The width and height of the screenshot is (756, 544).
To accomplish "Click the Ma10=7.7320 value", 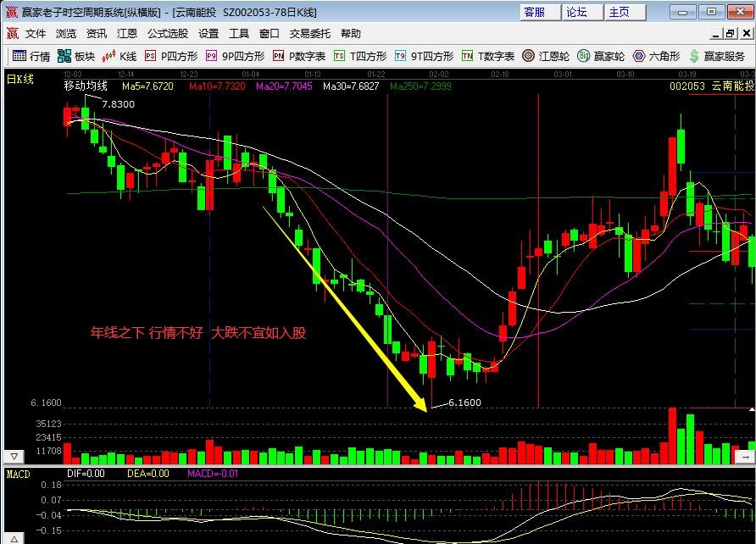I will 217,86.
